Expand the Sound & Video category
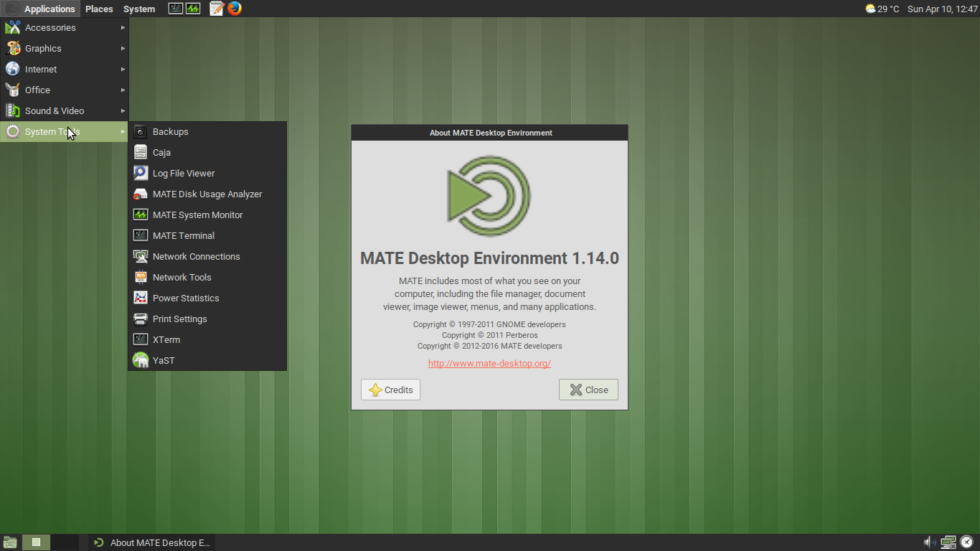980x551 pixels. coord(65,111)
